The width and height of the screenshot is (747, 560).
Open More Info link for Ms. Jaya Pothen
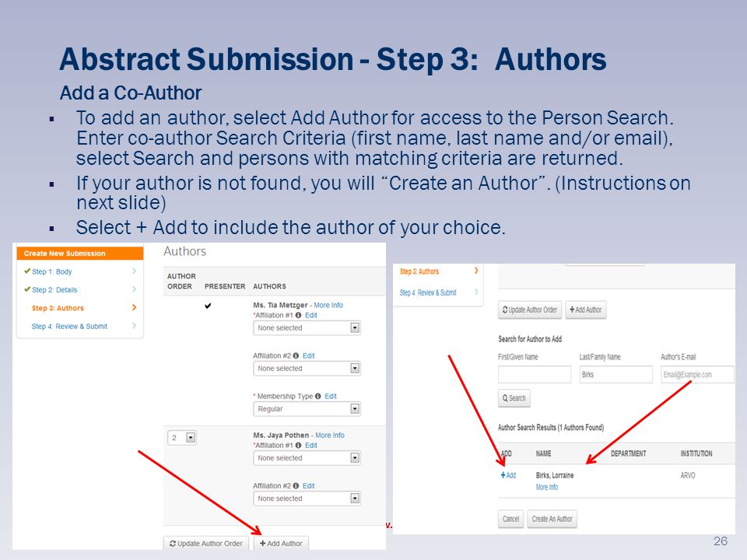pyautogui.click(x=330, y=436)
